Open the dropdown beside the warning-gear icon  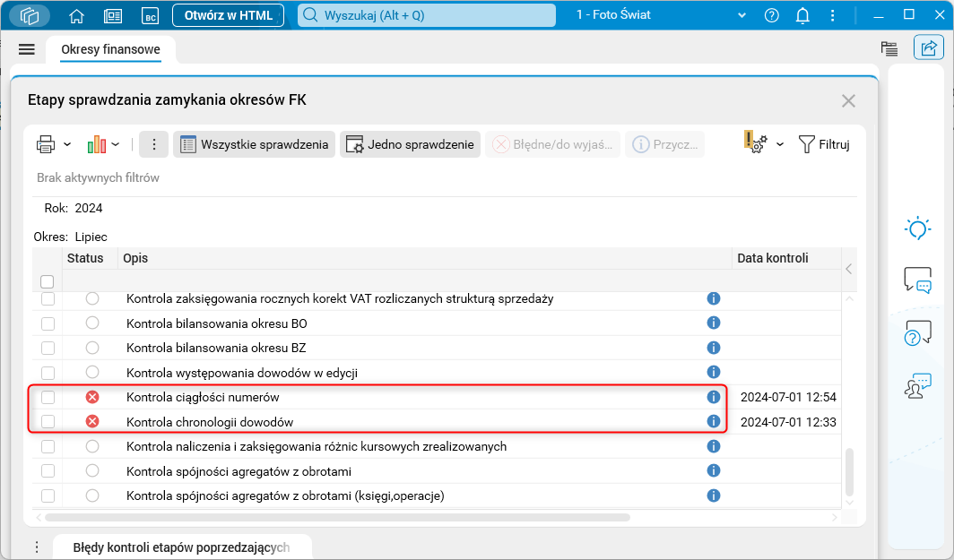(x=779, y=143)
